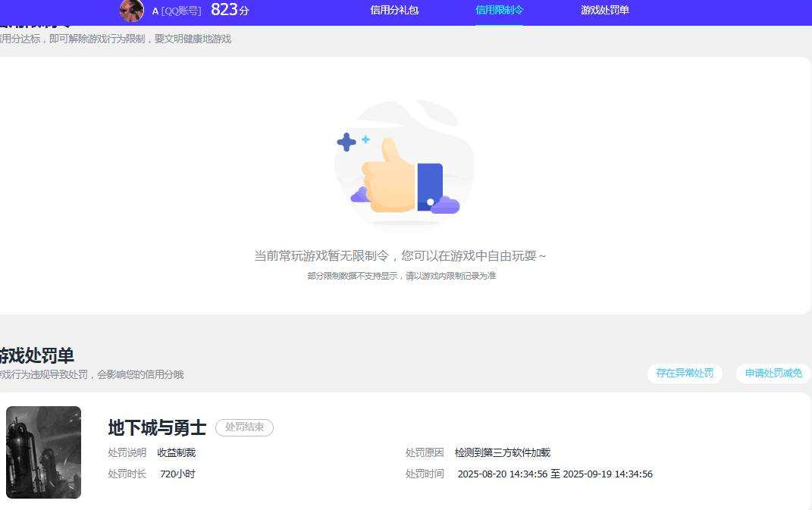The height and width of the screenshot is (510, 812).
Task: Click the 部分限制数据不支持显示 note
Action: coord(401,275)
